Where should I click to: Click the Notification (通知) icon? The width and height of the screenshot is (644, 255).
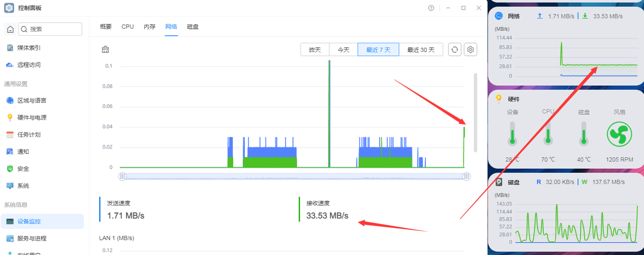(10, 152)
